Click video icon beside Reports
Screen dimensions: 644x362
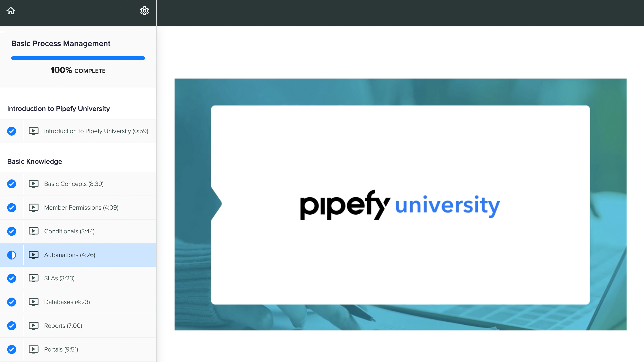34,326
